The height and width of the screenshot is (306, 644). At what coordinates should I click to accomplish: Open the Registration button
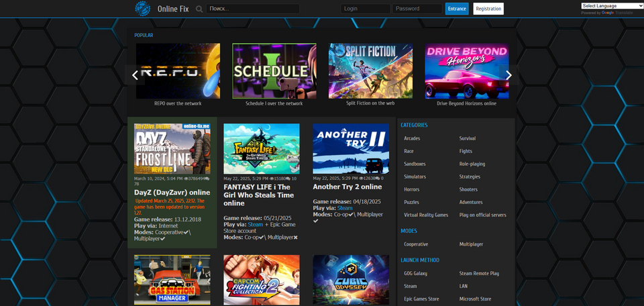488,9
